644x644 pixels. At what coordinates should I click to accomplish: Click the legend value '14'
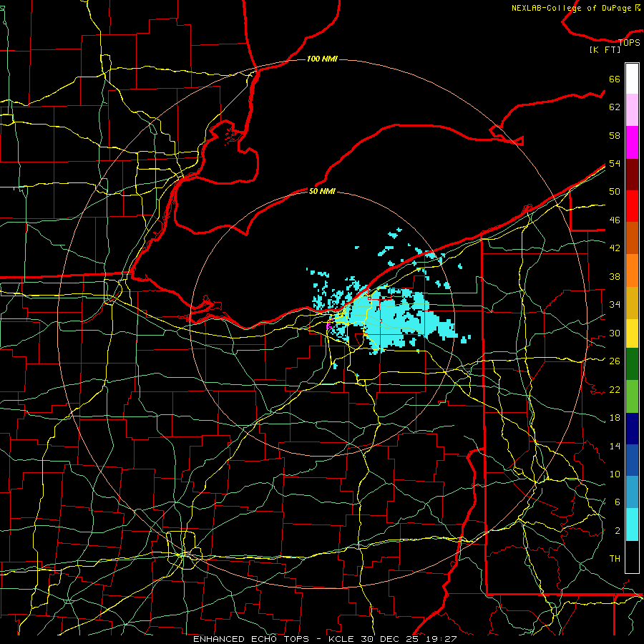tap(615, 446)
